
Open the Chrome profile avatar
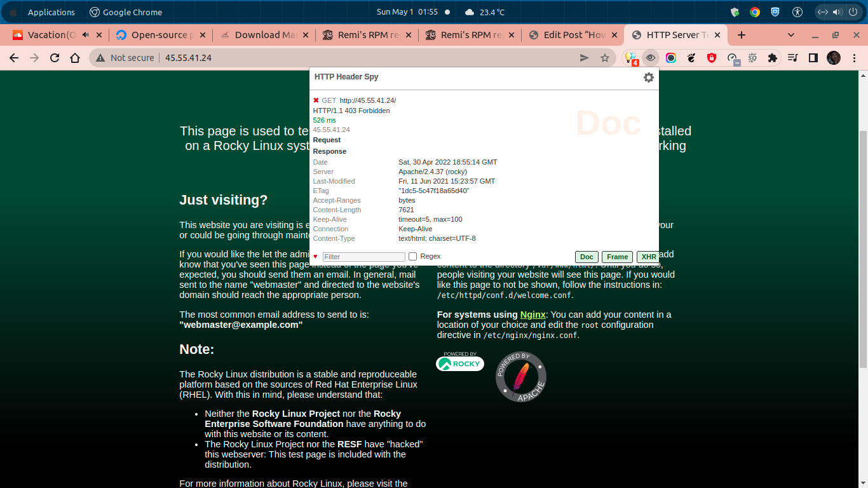point(834,58)
